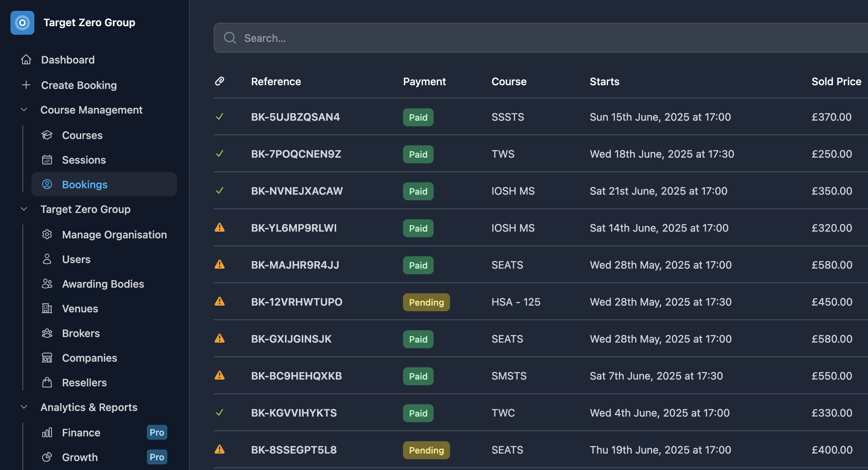Open the Courses section via graduation cap icon

(47, 135)
